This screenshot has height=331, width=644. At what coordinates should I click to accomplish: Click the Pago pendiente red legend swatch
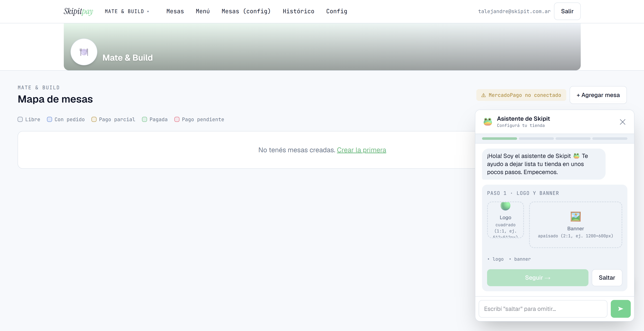(x=177, y=120)
